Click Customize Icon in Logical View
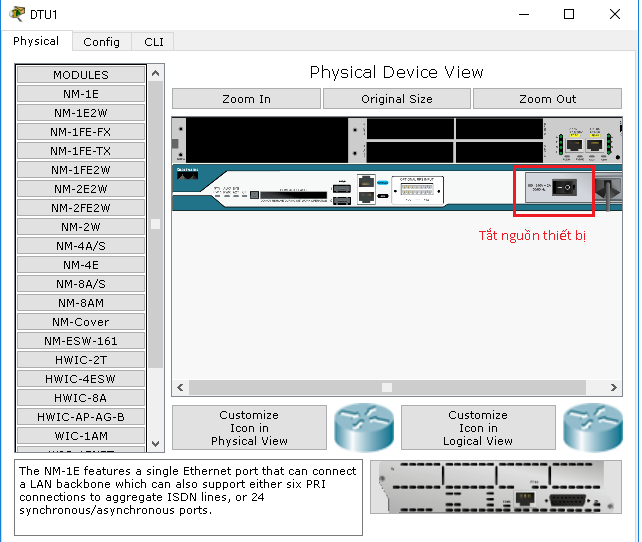This screenshot has width=642, height=542. coord(478,428)
